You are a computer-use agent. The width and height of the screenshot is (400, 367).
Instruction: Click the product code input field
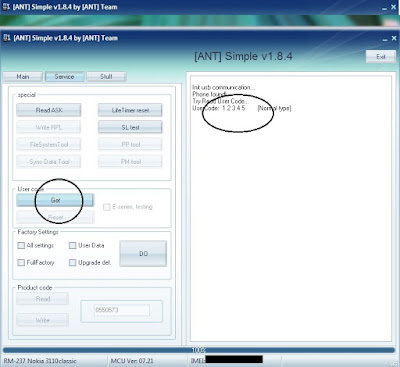[122, 310]
